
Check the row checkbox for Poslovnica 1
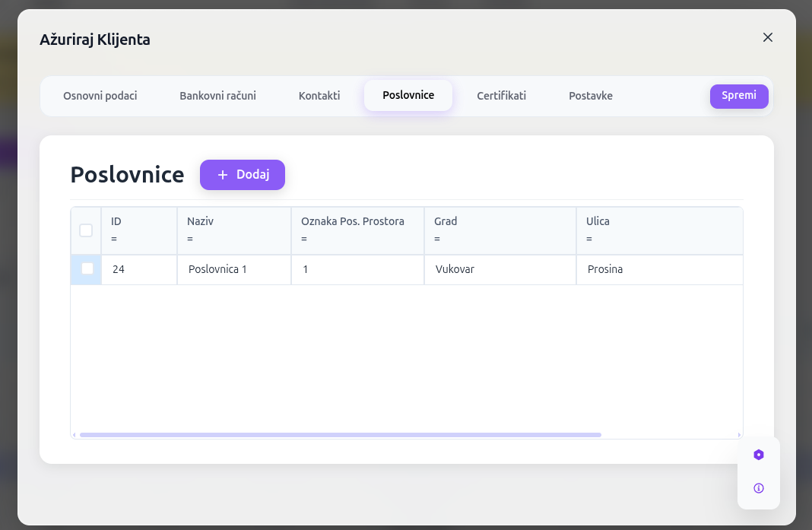(x=87, y=268)
